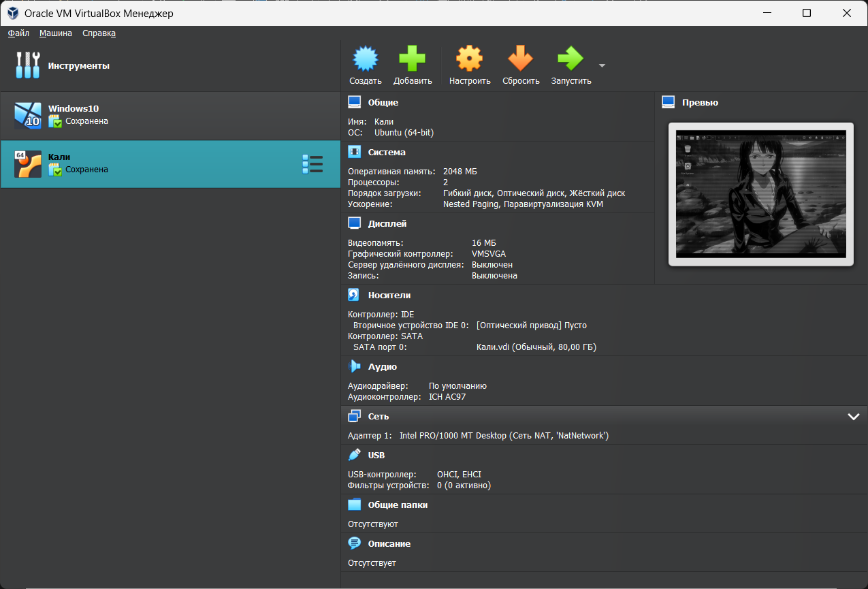
Task: Click the 'VMSVGA' graphics controller value
Action: [489, 253]
